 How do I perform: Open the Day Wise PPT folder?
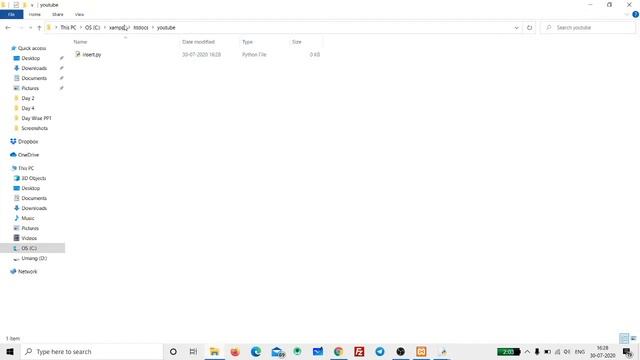click(x=36, y=118)
